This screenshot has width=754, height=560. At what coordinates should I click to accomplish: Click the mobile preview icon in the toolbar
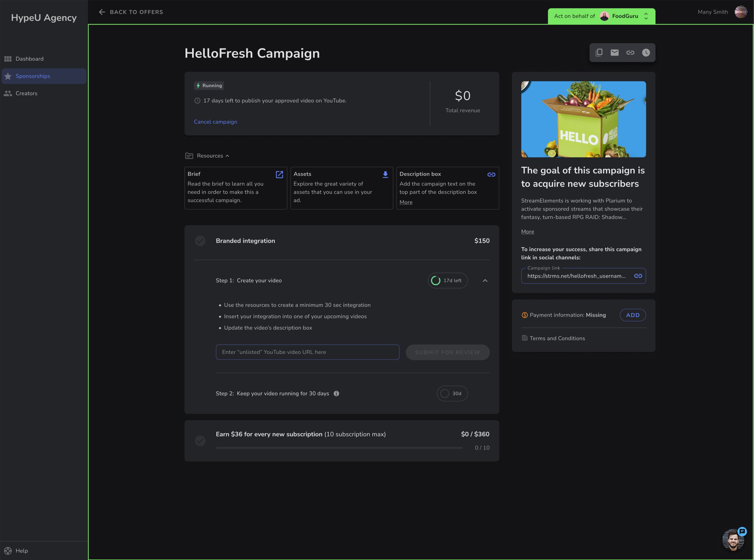tap(599, 53)
